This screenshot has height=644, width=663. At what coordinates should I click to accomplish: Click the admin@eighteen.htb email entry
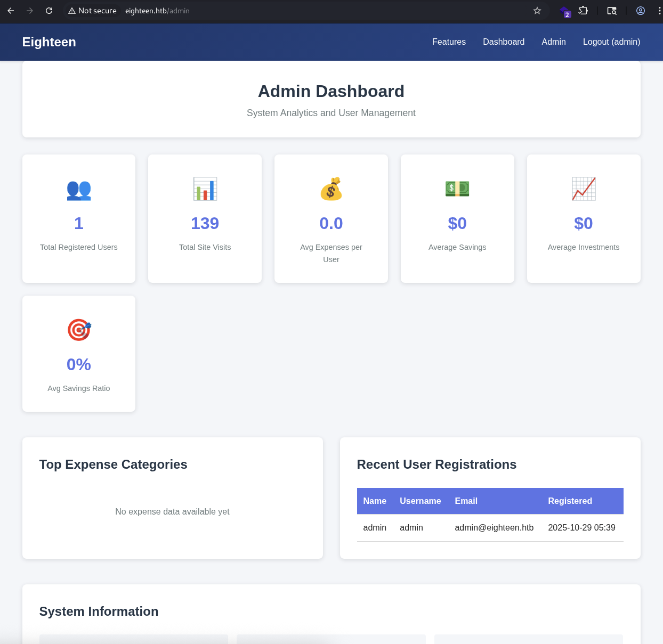coord(494,527)
